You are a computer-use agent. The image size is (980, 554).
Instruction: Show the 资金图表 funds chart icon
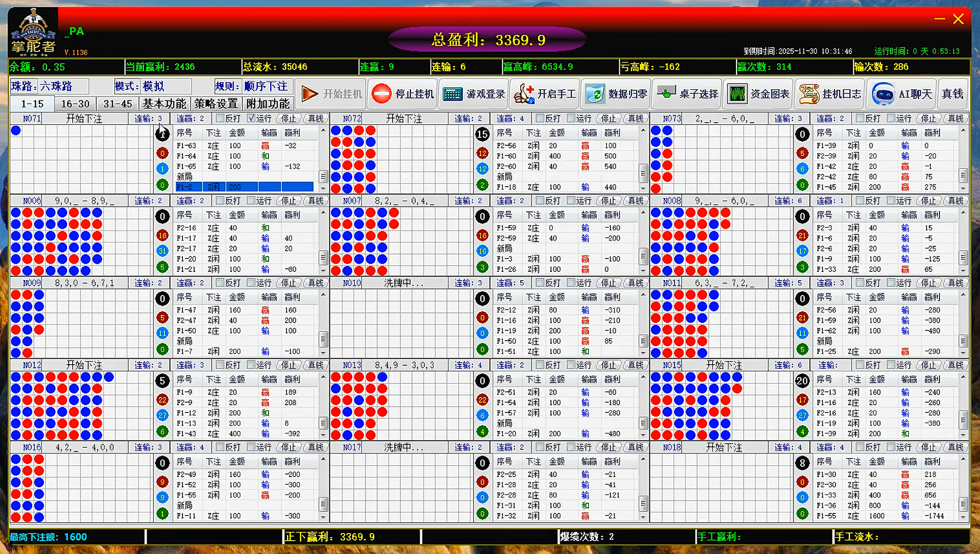coord(737,94)
